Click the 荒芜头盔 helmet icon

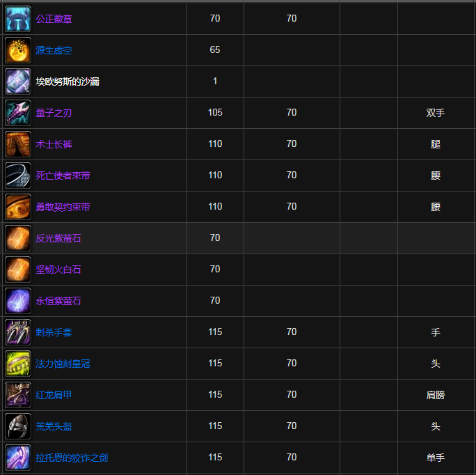tap(18, 426)
